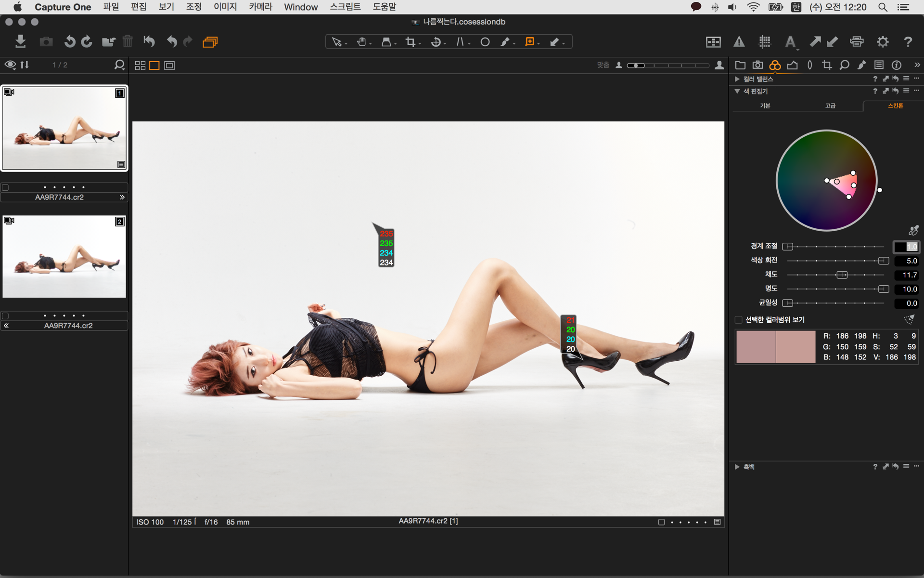Screen dimensions: 924x578
Task: Open the Color tool tab icon
Action: [775, 65]
